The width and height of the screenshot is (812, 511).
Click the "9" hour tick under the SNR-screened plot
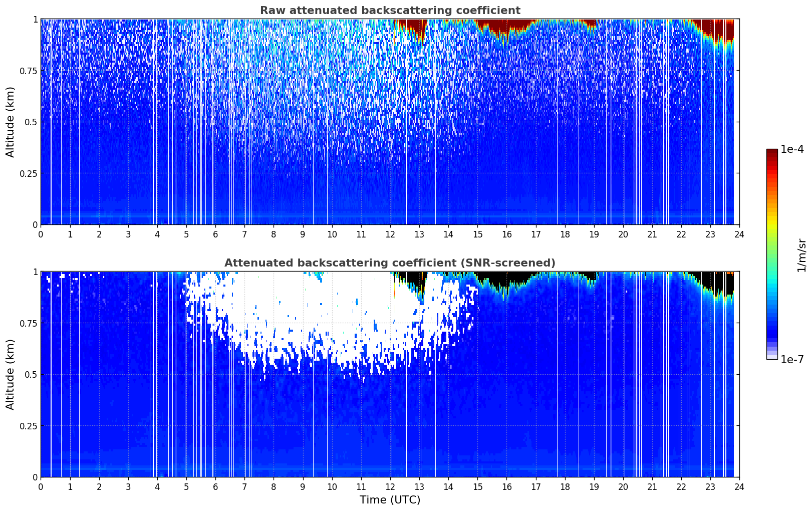303,486
